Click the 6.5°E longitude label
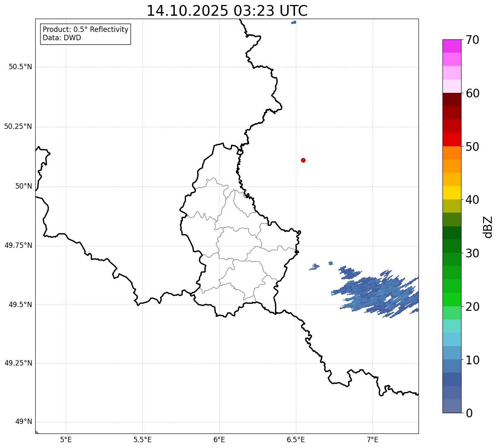498x448 pixels. tap(296, 440)
